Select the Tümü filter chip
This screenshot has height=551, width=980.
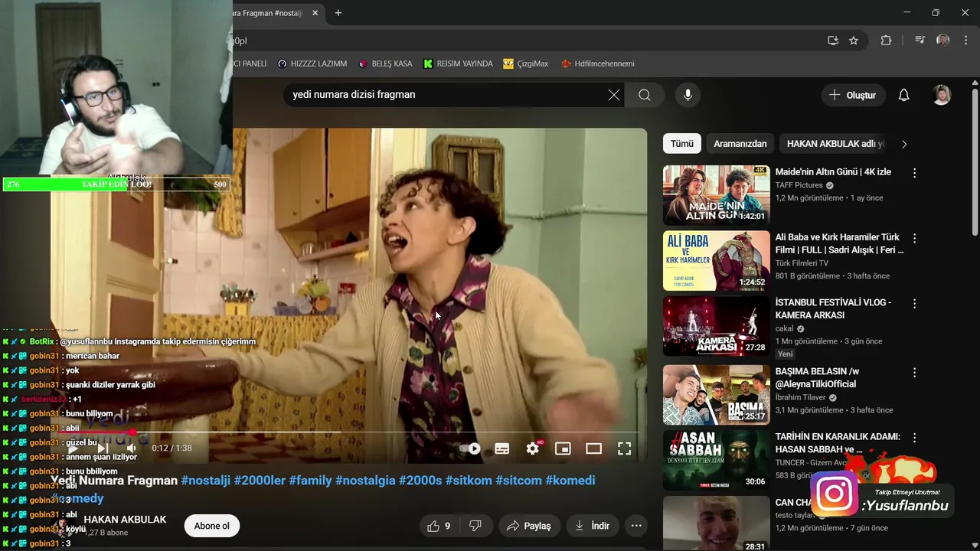click(x=682, y=144)
